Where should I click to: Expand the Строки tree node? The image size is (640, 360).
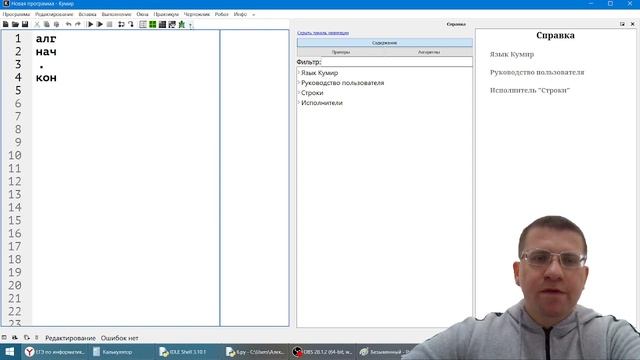click(x=299, y=93)
